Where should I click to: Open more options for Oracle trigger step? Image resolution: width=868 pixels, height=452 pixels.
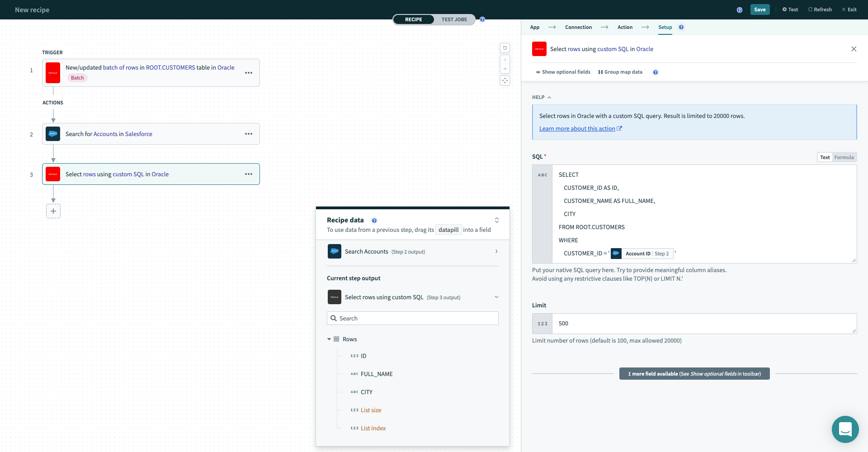(249, 73)
